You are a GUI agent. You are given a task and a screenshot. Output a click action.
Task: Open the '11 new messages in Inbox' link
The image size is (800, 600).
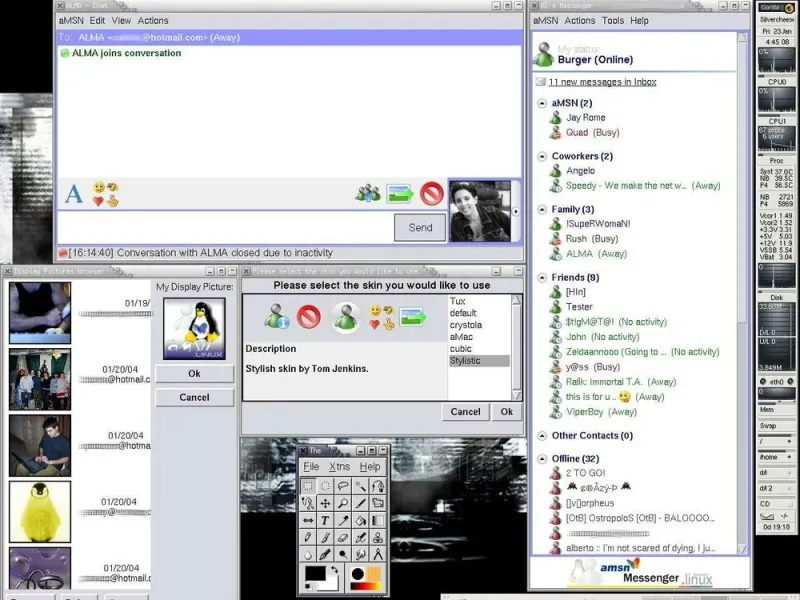click(x=603, y=82)
